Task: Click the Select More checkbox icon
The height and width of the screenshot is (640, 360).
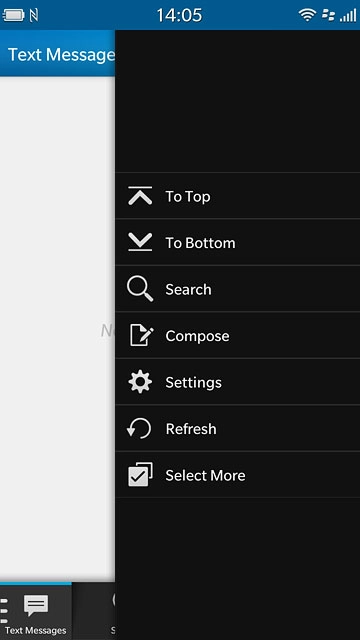Action: (140, 475)
